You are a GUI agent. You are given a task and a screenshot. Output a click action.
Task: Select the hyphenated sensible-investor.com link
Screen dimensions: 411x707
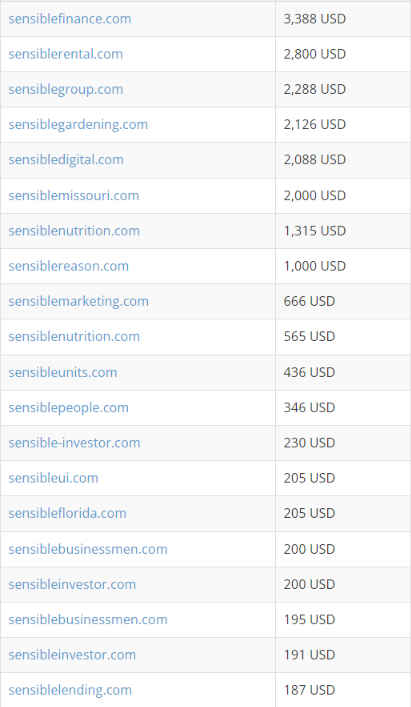[74, 443]
